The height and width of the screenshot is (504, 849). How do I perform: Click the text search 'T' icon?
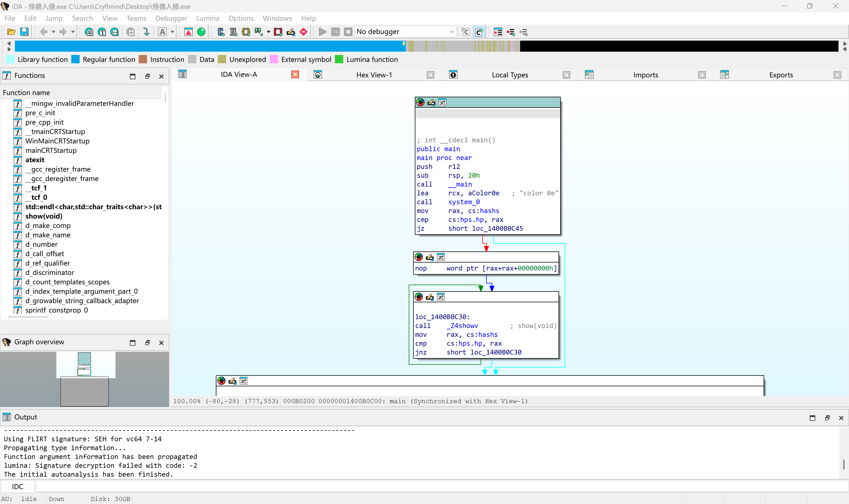[x=102, y=32]
